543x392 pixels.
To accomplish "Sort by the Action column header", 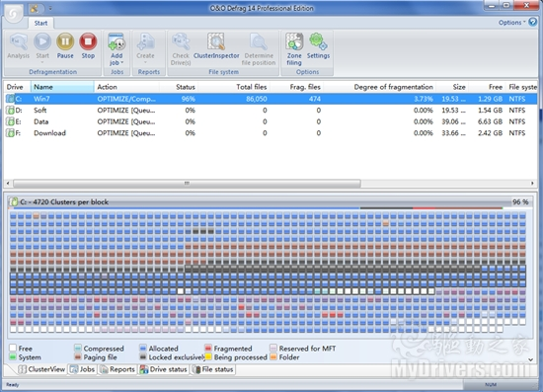I will [x=127, y=87].
